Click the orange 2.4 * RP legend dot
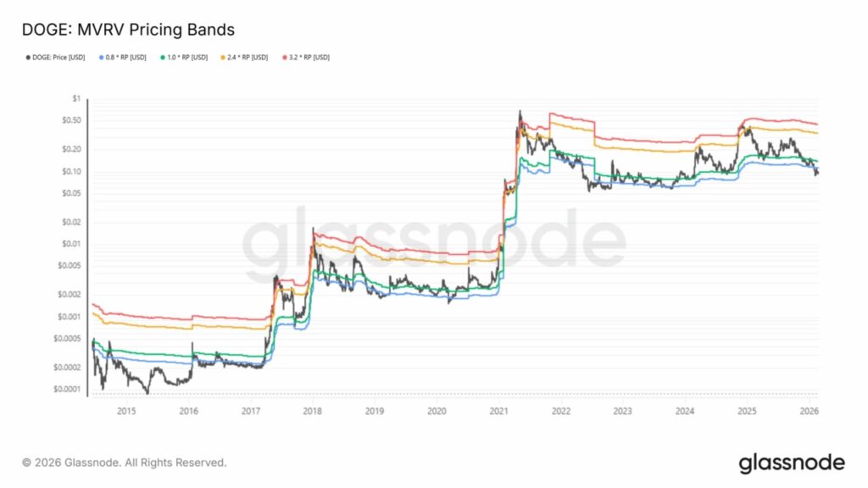Image resolution: width=868 pixels, height=488 pixels. click(x=222, y=58)
